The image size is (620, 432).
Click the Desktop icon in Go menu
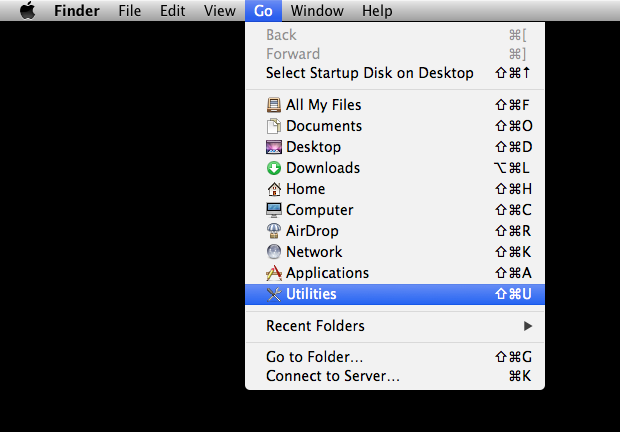274,147
